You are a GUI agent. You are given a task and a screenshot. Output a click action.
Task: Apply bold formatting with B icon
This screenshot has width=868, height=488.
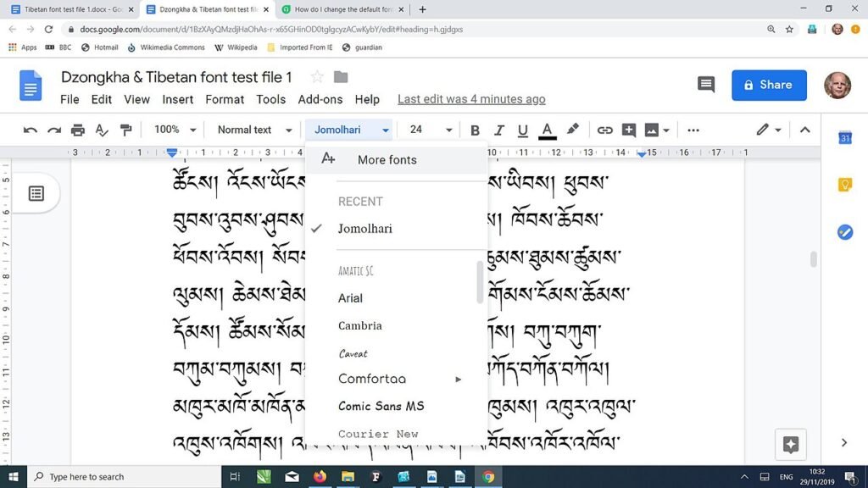[475, 130]
